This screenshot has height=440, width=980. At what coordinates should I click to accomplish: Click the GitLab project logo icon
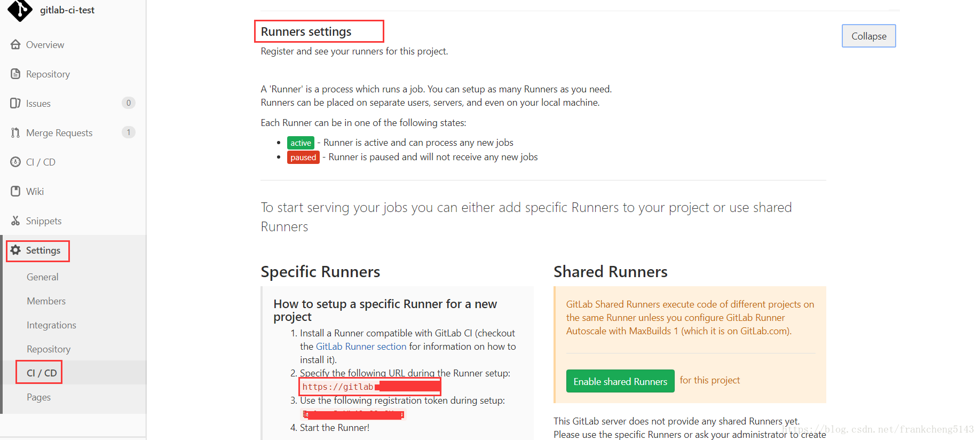point(20,10)
